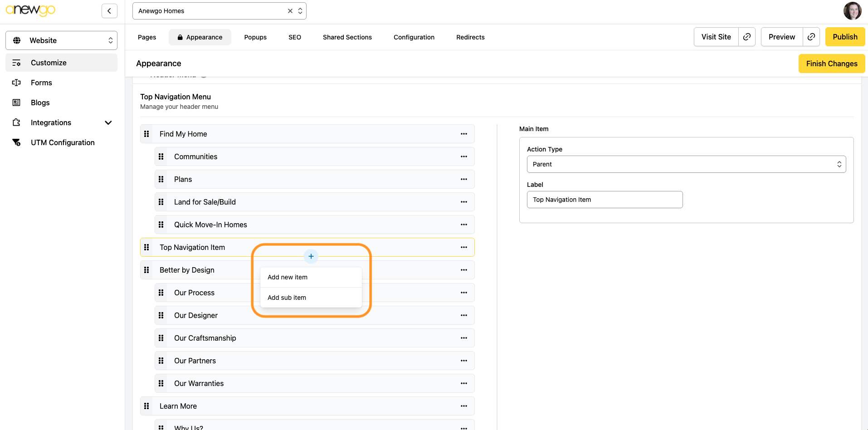Expand the Integrations sidebar section

[108, 122]
